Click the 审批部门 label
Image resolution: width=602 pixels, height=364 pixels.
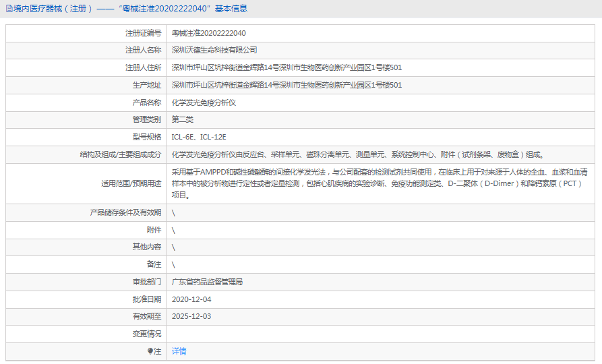[147, 282]
